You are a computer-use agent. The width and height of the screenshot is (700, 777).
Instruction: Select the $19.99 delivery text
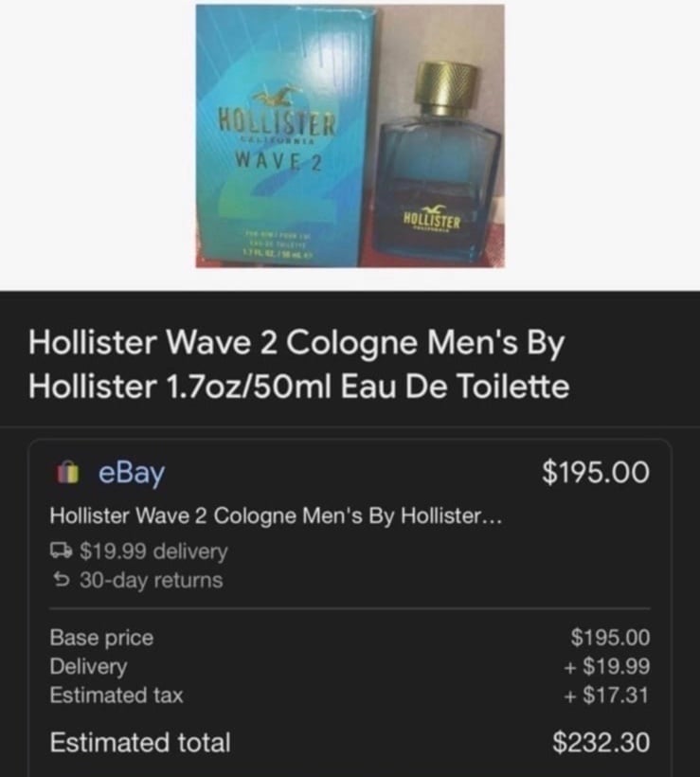153,551
